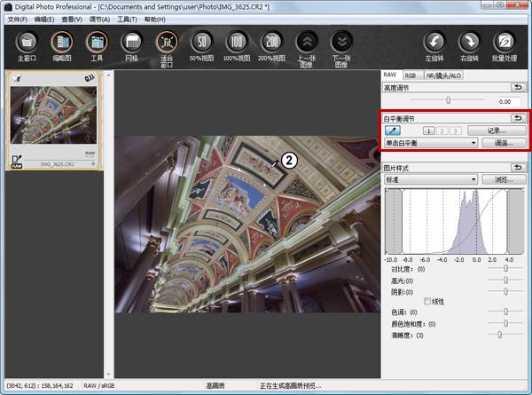Toggle the Tool palette (工具) toolbar icon
This screenshot has width=532, height=395.
tap(97, 43)
